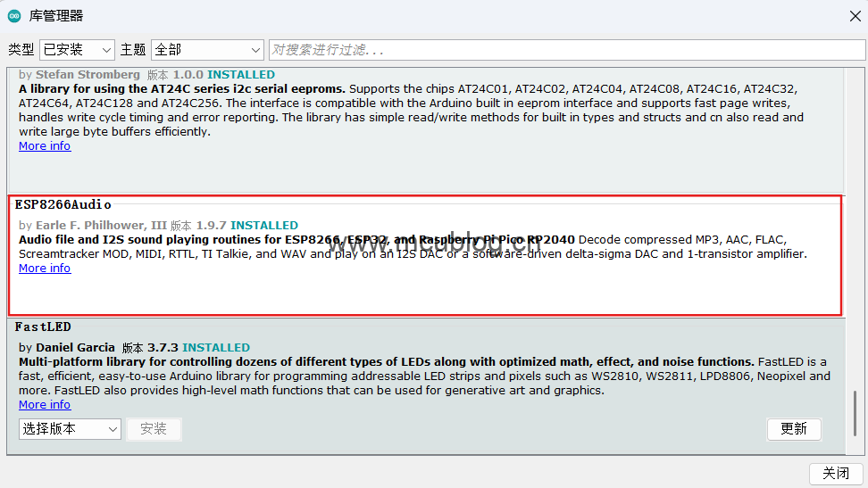The width and height of the screenshot is (868, 488).
Task: Select the ESP8266Audio library title
Action: coord(63,204)
